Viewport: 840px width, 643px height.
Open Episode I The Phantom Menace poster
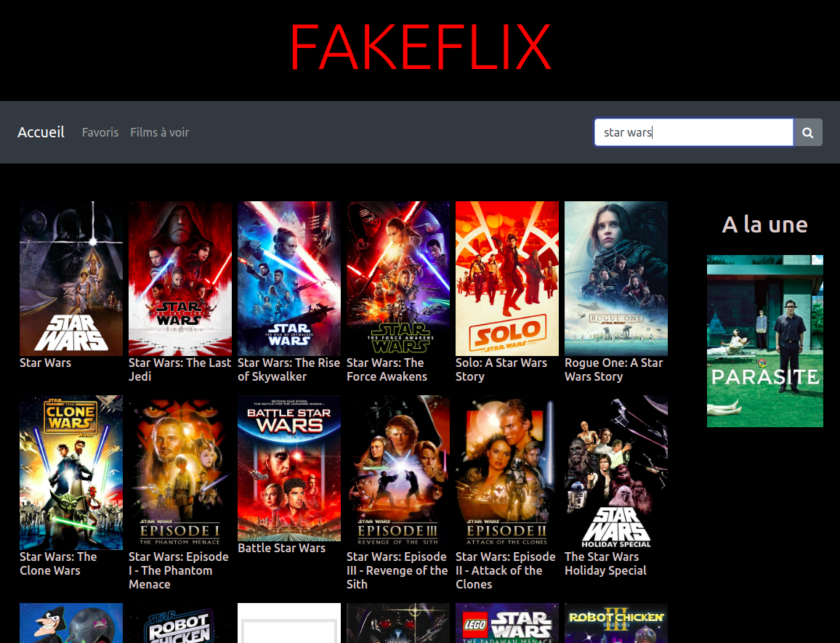(180, 472)
